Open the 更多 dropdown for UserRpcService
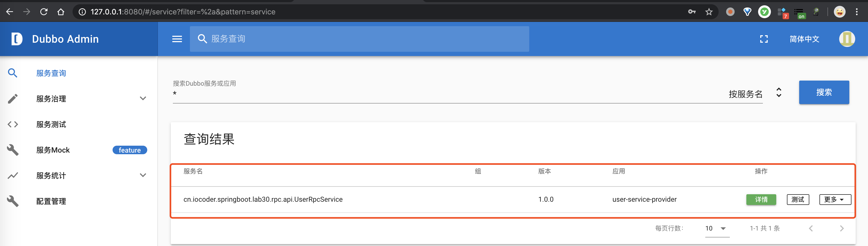Screen dimensions: 868x246 835,200
